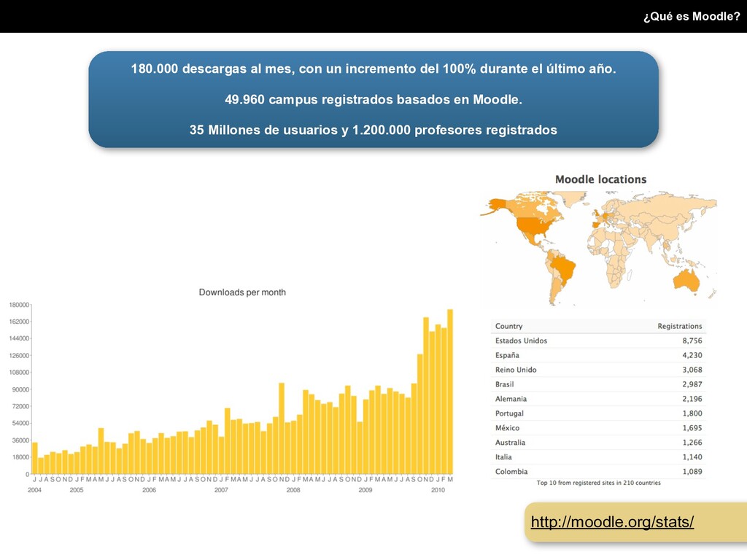Click the '2008' year label
Image resolution: width=747 pixels, height=560 pixels.
[293, 490]
